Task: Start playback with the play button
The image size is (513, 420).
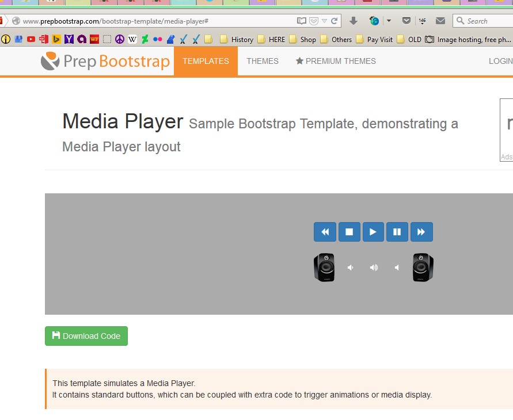Action: 373,232
